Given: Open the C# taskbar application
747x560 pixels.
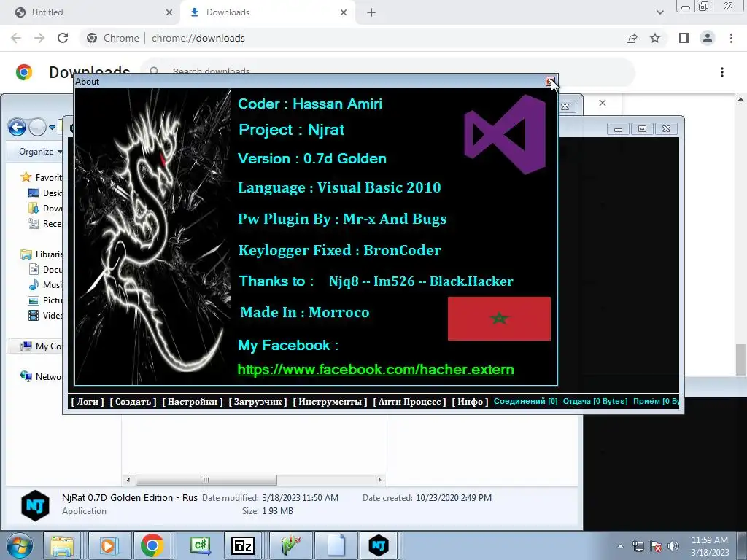Looking at the screenshot, I should coord(200,545).
